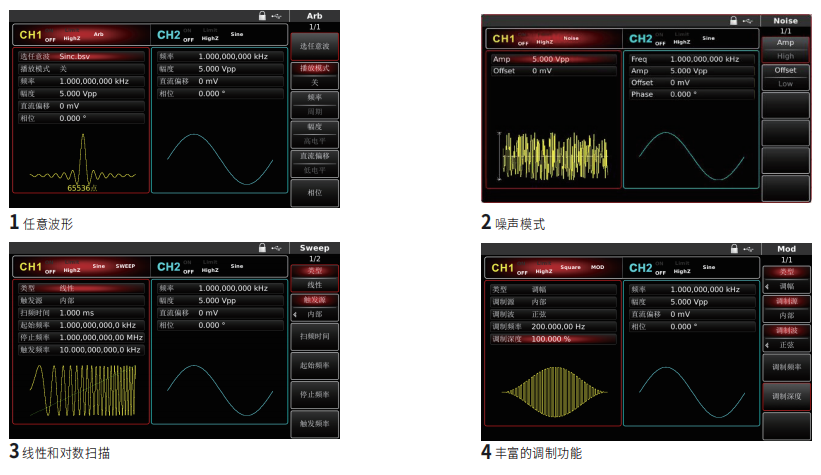Select the 调制波 正弦 row in Mod CH1 list
The width and height of the screenshot is (821, 475).
[553, 314]
